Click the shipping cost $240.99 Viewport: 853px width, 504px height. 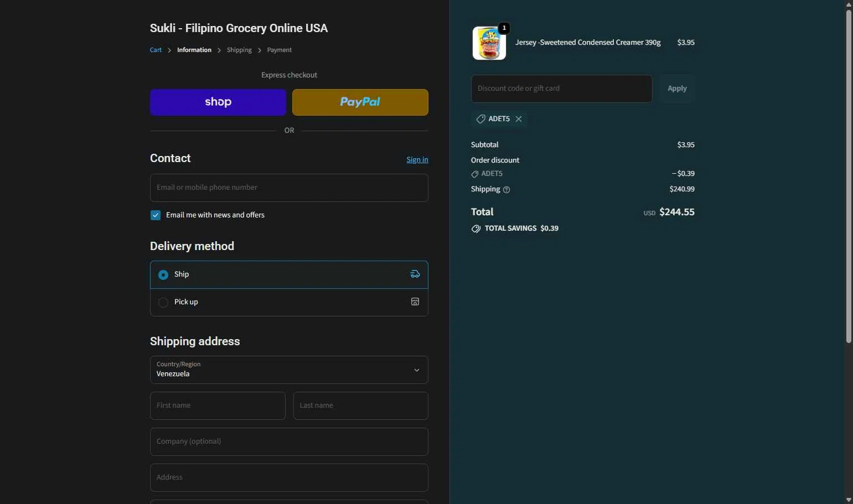click(x=682, y=189)
